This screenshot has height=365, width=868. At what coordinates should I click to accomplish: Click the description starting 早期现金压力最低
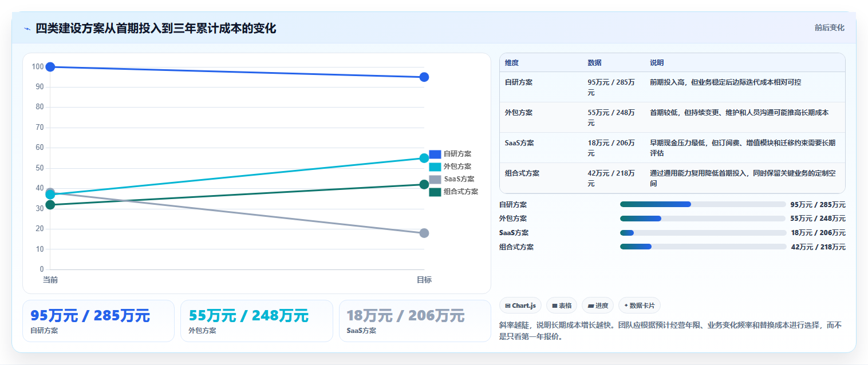point(743,148)
